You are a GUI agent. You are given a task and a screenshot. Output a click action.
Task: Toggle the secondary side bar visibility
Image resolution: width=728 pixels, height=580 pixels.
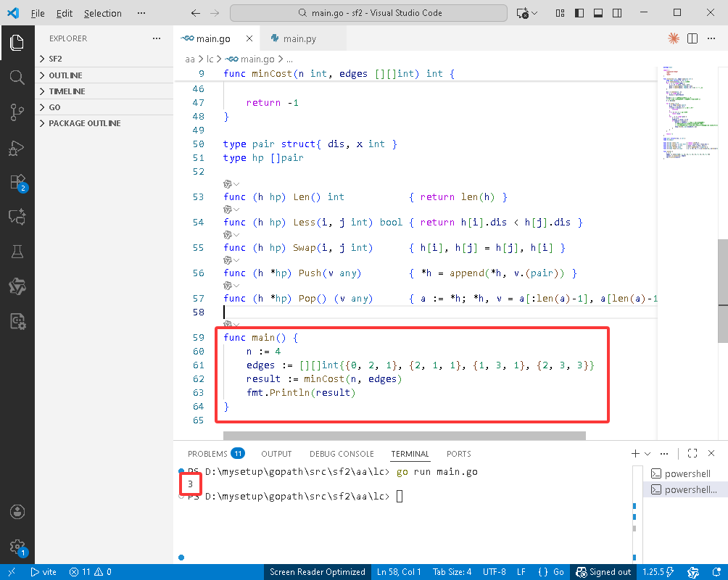click(x=617, y=13)
